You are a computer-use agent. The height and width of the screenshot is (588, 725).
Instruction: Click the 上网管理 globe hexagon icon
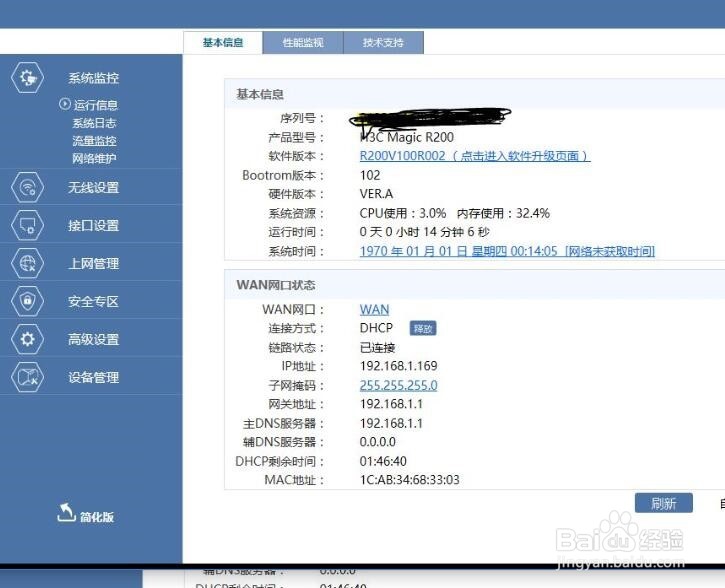(x=27, y=263)
